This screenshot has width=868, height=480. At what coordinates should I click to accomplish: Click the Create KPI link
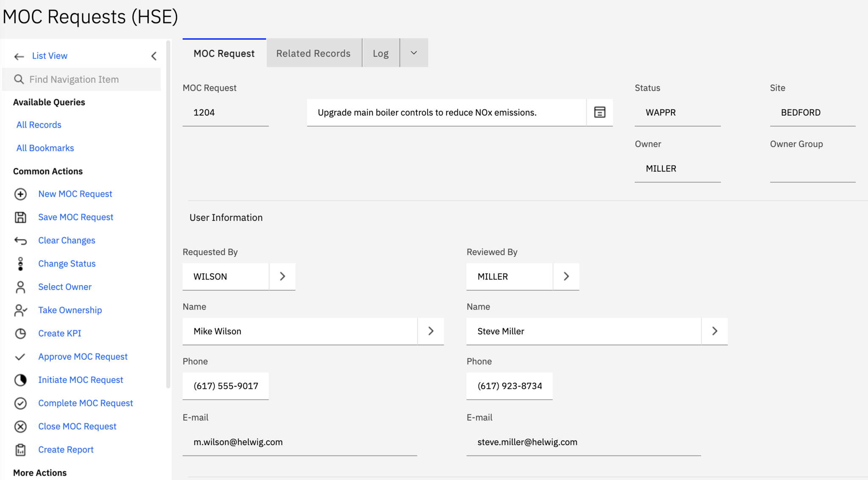tap(60, 334)
